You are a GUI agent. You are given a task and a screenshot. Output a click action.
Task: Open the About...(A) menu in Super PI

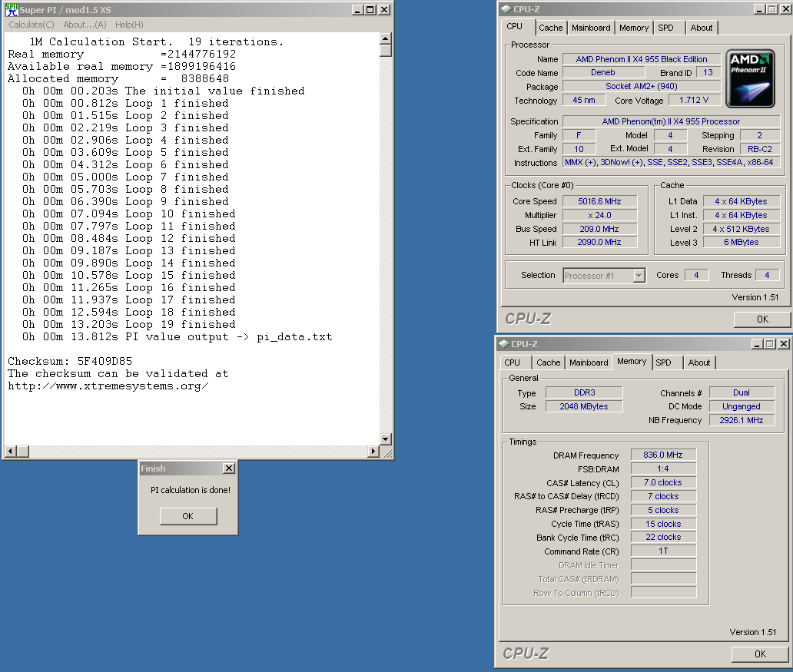(x=85, y=25)
